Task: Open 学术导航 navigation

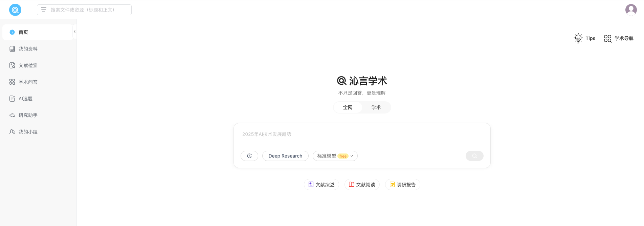Action: click(619, 38)
